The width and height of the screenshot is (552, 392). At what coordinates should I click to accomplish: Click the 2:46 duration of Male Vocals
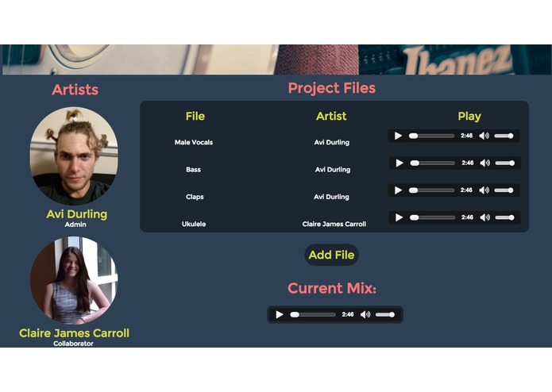[466, 136]
